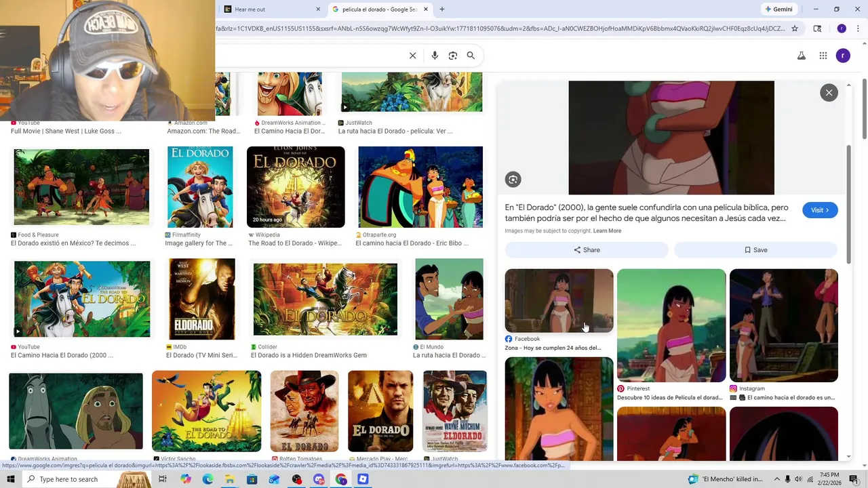Screen dimensions: 868x488
Task: Clear the search box with the X icon
Action: 412,56
